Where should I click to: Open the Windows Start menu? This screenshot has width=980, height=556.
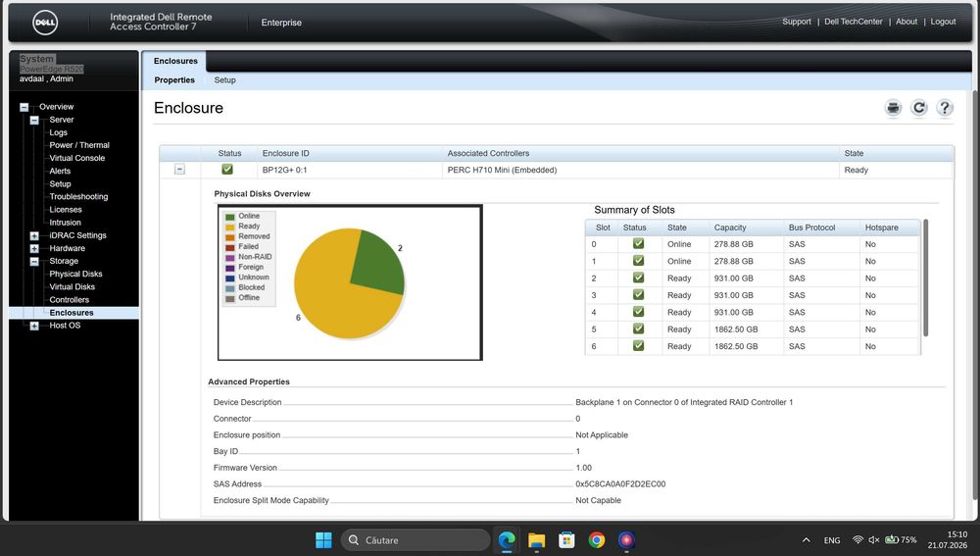pos(323,539)
